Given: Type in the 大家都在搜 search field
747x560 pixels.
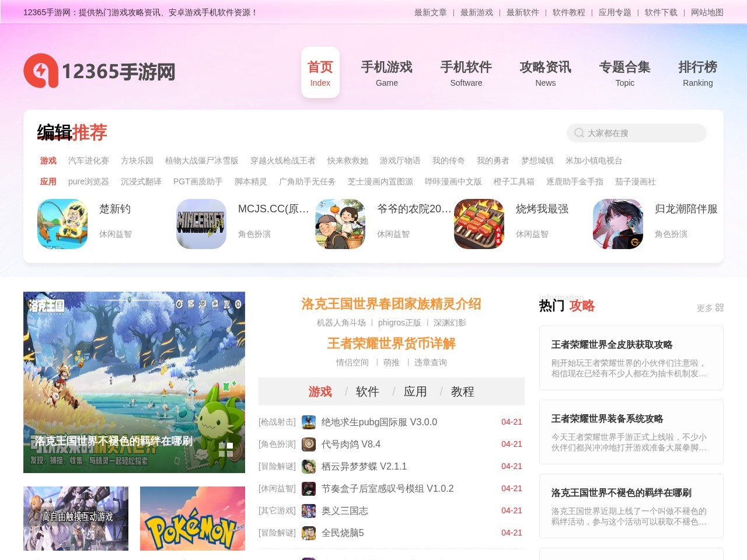Looking at the screenshot, I should tap(642, 133).
